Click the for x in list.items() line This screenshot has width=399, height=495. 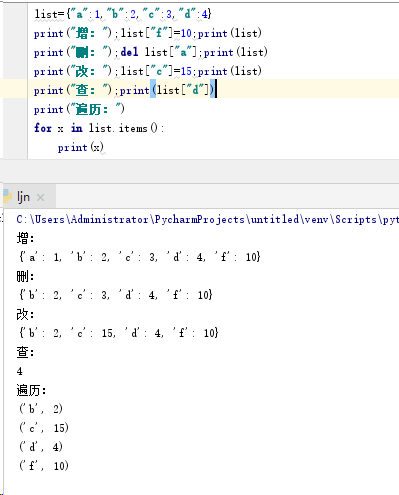pyautogui.click(x=99, y=128)
